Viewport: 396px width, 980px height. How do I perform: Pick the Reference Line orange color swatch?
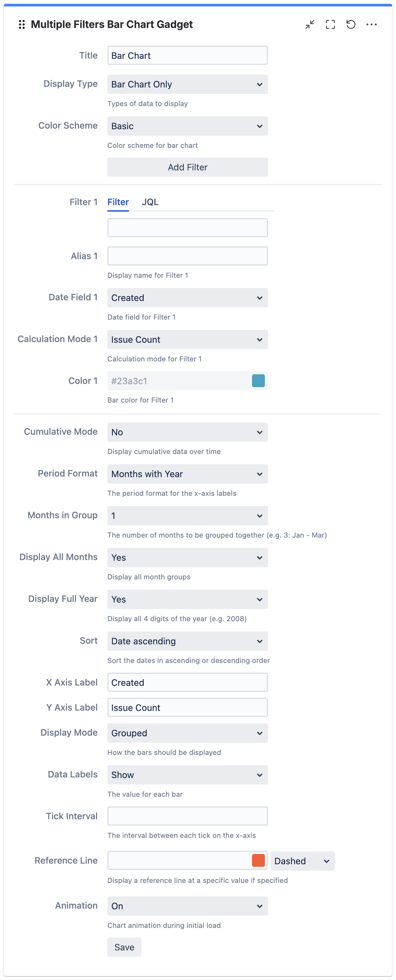click(x=258, y=860)
